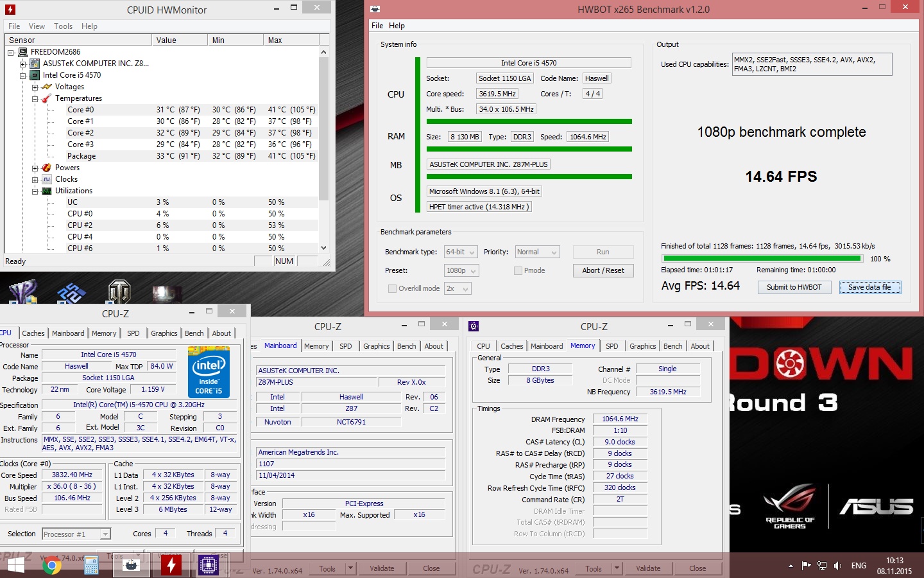Switch to the CPU-Z taskbar icon
The image size is (924, 578).
click(x=209, y=565)
